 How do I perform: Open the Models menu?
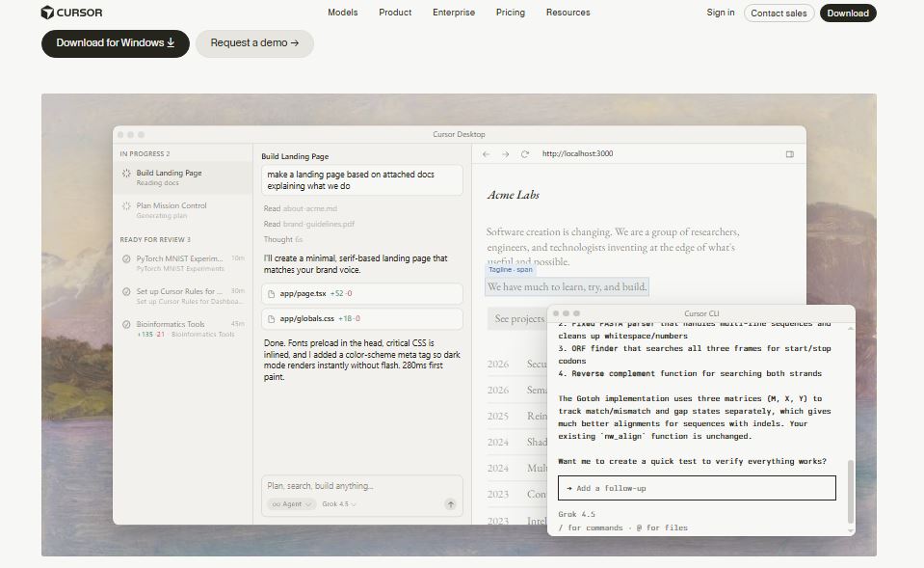click(342, 13)
